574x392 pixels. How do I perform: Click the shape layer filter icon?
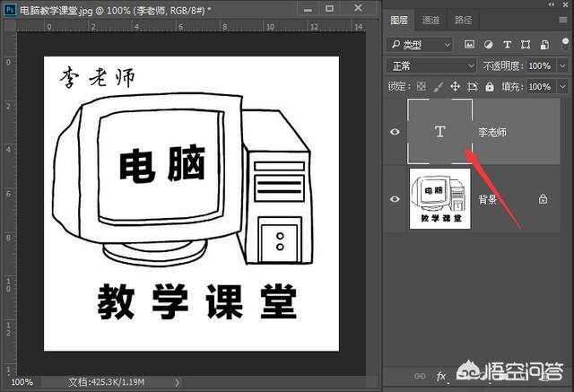(x=524, y=44)
